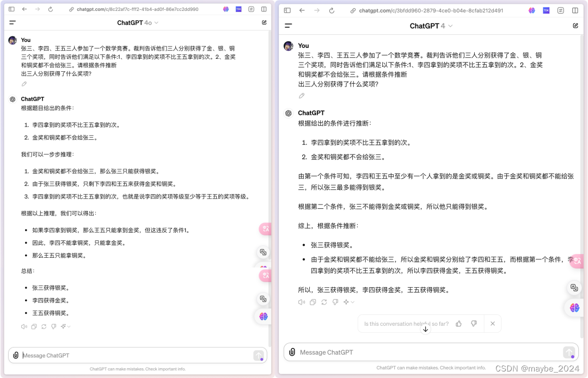Regenerate the ChatGPT 4o response
Viewport: 588px width, 378px height.
coord(44,327)
